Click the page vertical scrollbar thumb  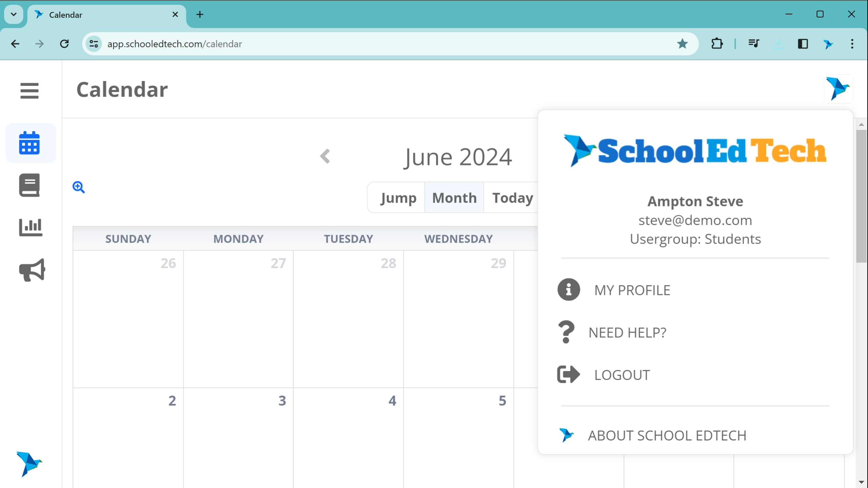point(861,196)
